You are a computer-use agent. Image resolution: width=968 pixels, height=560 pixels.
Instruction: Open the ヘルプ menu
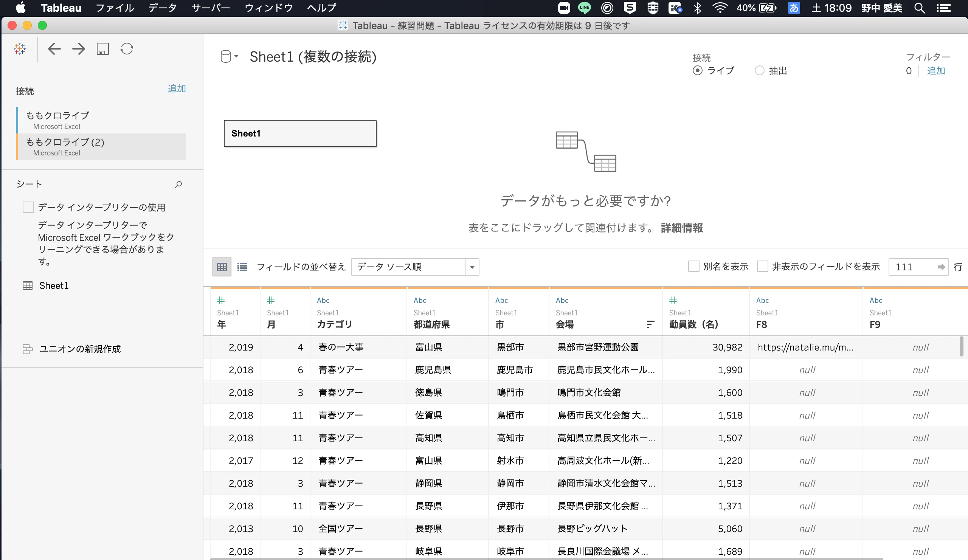(321, 8)
